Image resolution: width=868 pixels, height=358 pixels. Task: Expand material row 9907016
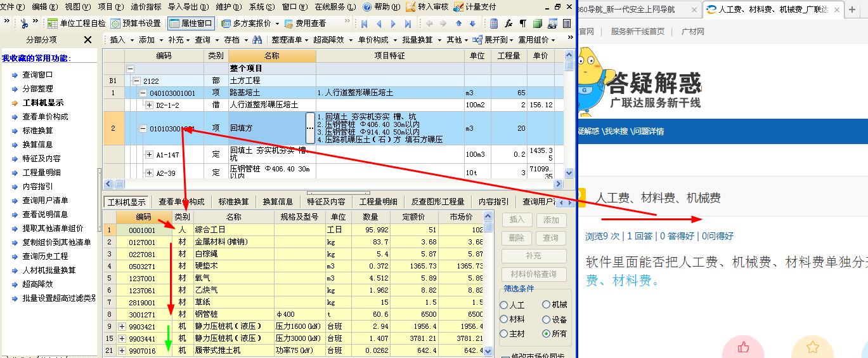[x=122, y=350]
